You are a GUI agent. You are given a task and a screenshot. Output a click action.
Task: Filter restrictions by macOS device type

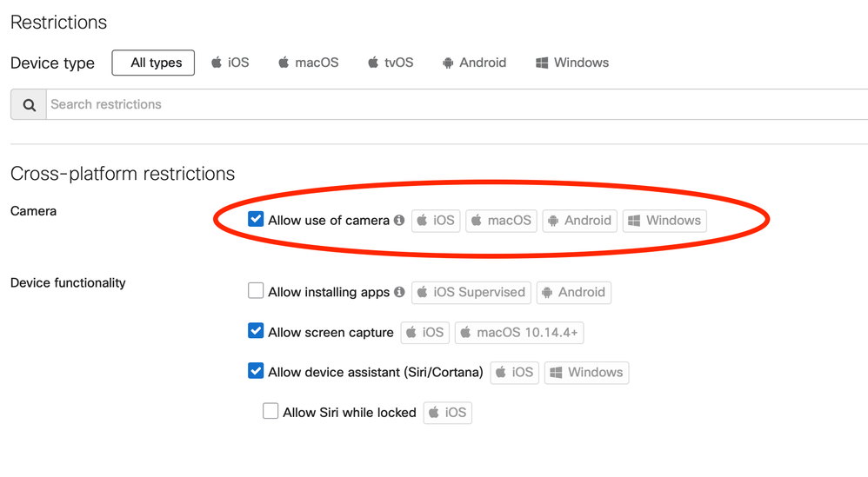[308, 63]
